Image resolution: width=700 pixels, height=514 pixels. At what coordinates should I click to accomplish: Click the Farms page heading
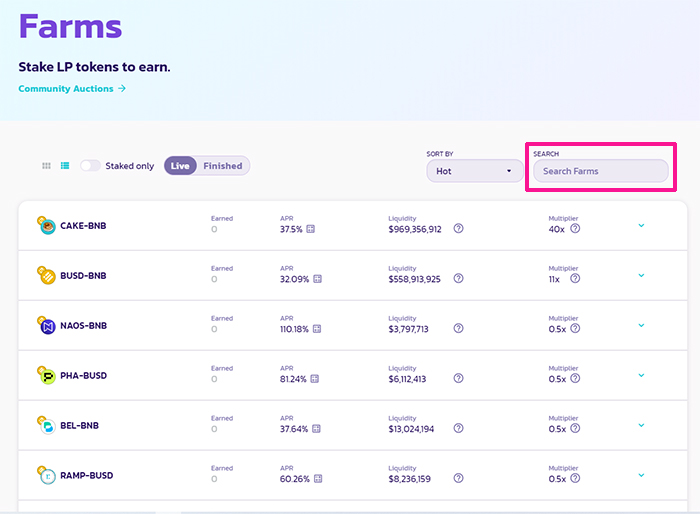[x=71, y=26]
